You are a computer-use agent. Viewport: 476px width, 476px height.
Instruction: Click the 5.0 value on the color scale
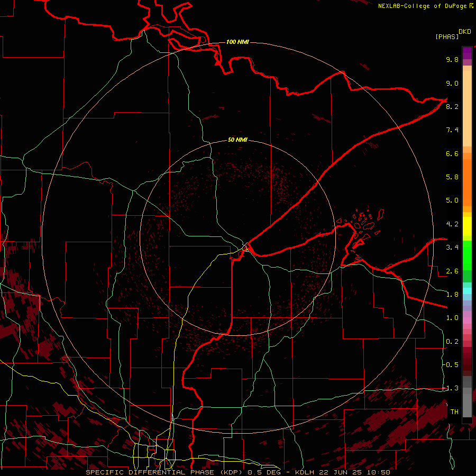(x=452, y=200)
